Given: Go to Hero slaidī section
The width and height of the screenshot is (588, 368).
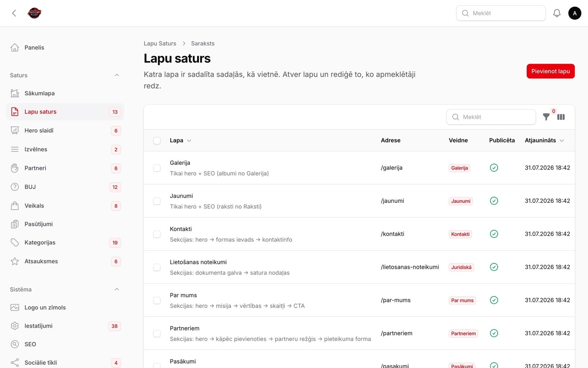Looking at the screenshot, I should click(65, 130).
